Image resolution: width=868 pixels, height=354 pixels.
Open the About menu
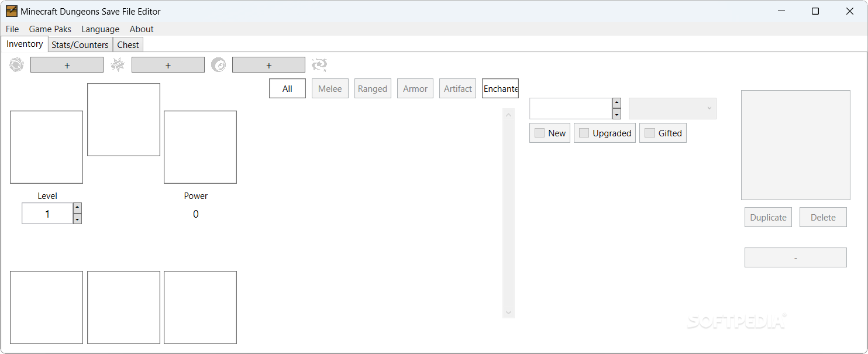[x=142, y=29]
